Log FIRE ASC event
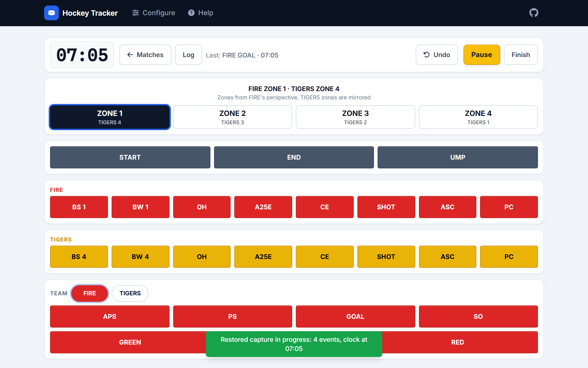 [x=448, y=207]
